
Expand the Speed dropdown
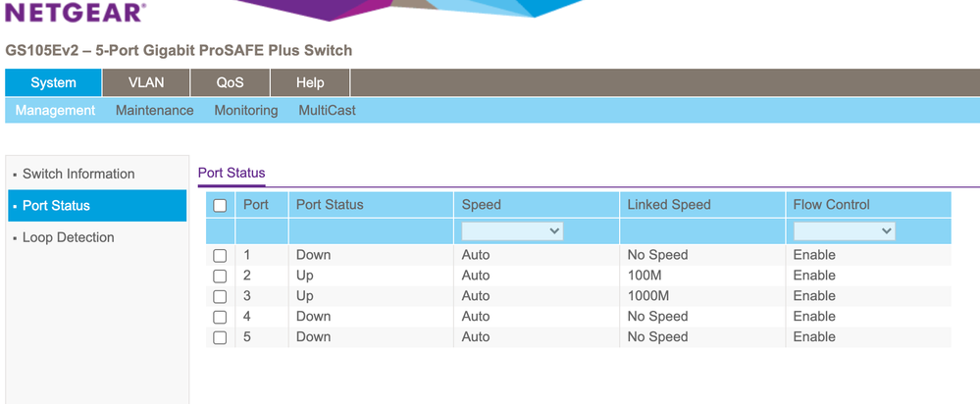512,231
